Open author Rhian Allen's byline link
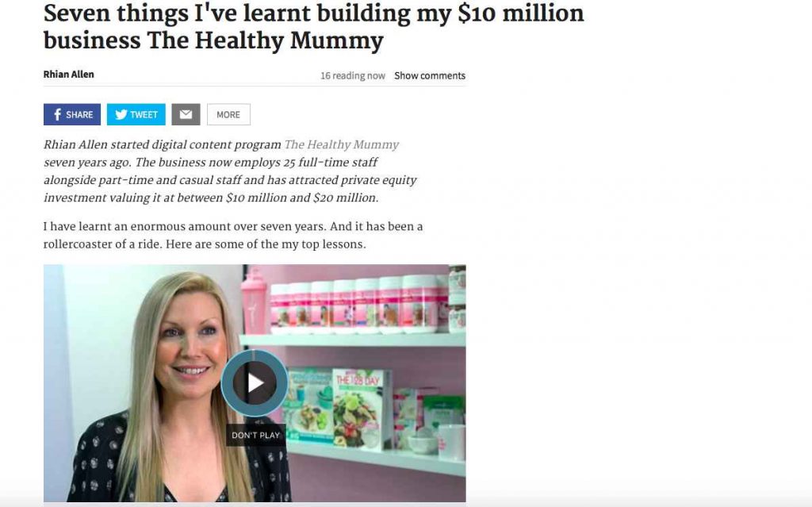The height and width of the screenshot is (507, 812). (69, 74)
